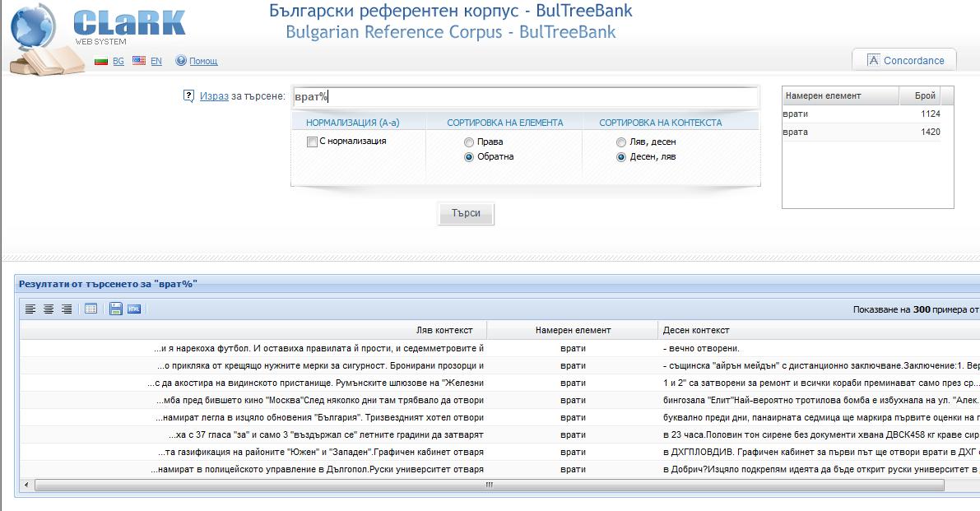
Task: Select the Десен, ляв context radio button
Action: click(x=620, y=157)
